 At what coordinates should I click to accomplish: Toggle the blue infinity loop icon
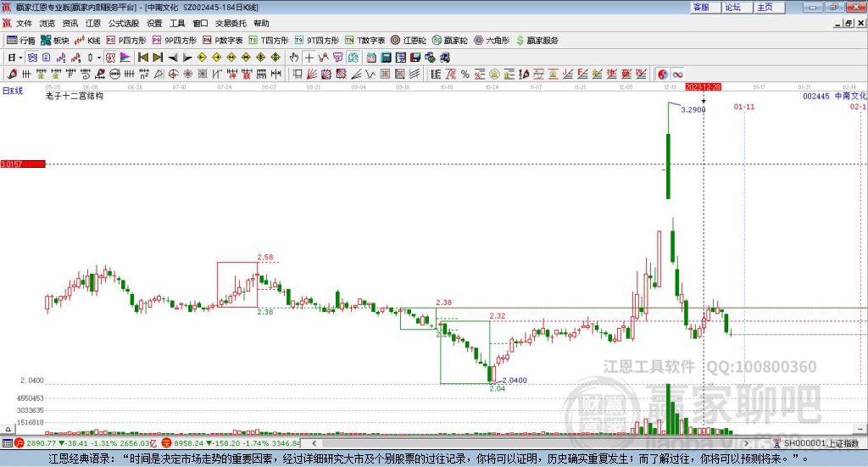coord(677,74)
